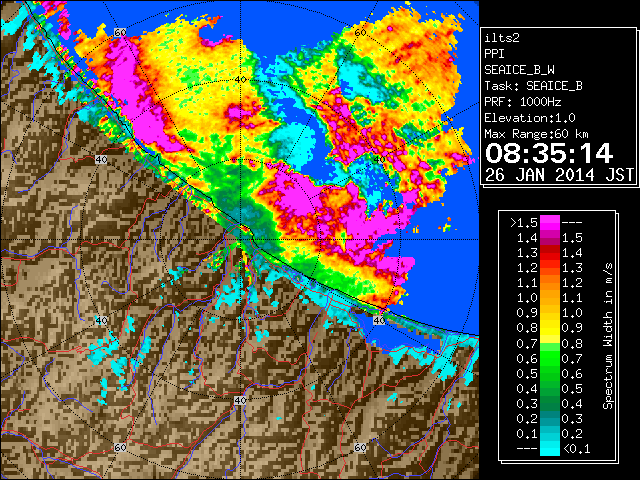Pick the yellow 0.8–0.9 legend color band
The height and width of the screenshot is (480, 640).
(550, 328)
